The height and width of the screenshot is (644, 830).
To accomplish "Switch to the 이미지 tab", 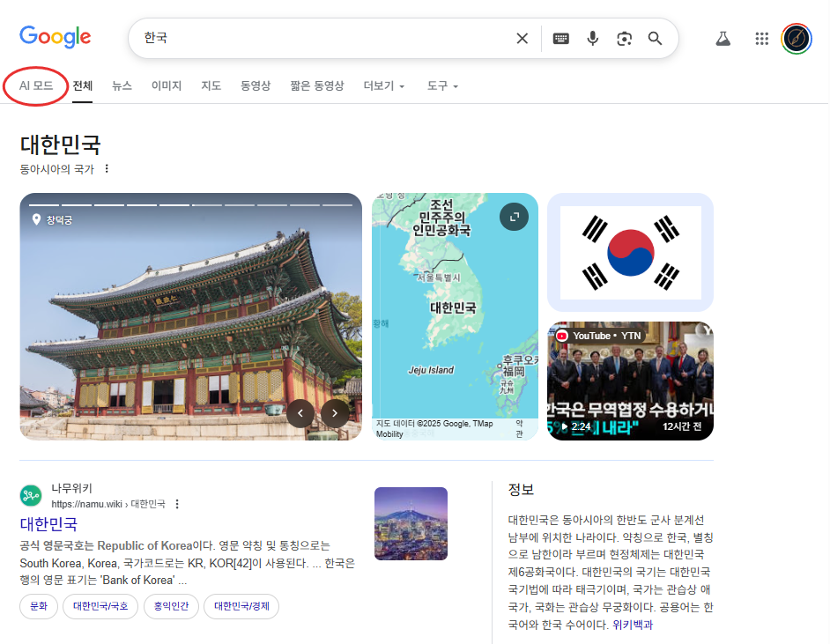I will [167, 85].
